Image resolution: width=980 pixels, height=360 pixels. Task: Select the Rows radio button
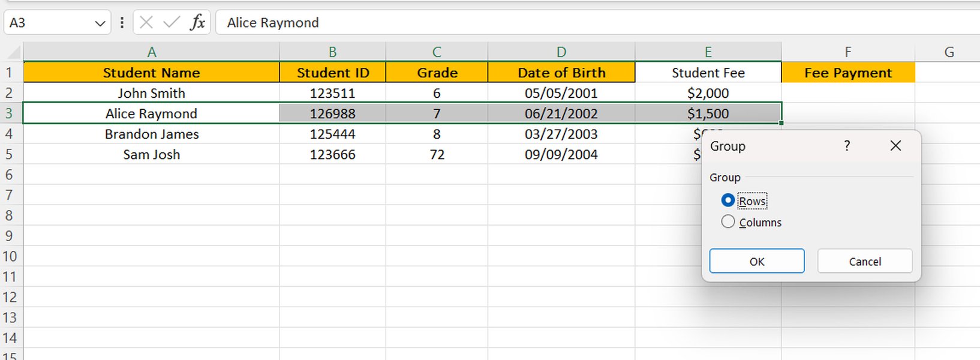coord(728,200)
